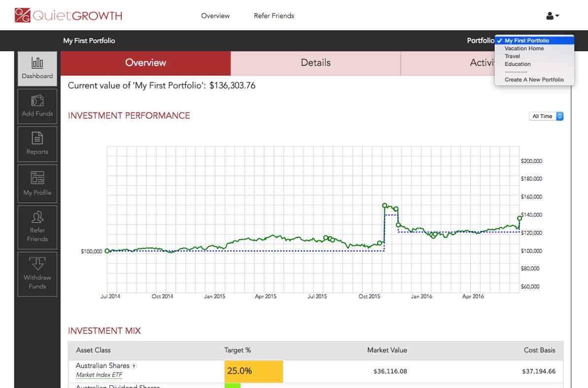Screen dimensions: 588x388
Task: Select the Add Funds sidebar icon
Action: 37,106
